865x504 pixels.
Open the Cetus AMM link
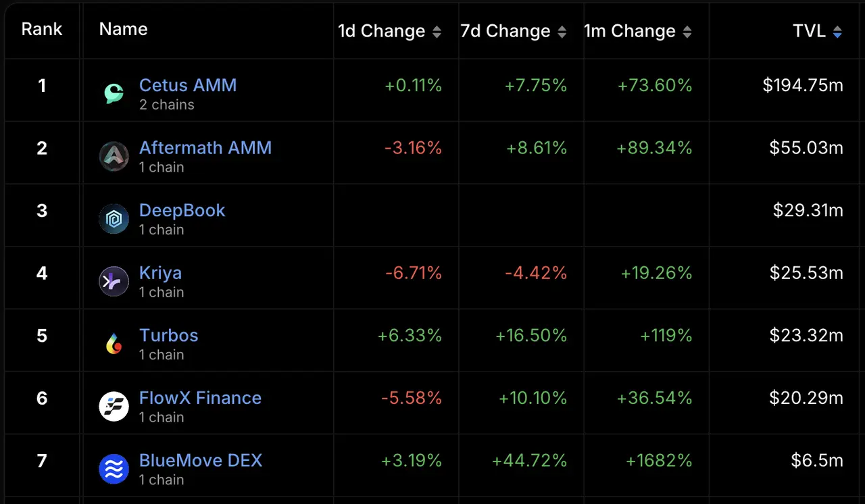188,85
